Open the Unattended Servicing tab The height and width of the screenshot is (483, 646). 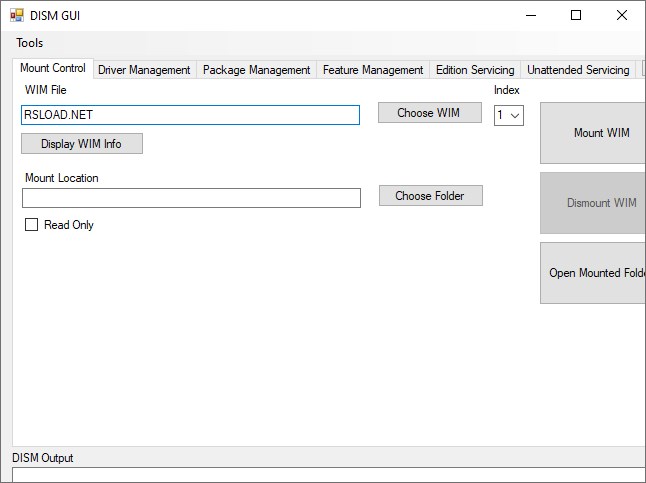point(578,70)
